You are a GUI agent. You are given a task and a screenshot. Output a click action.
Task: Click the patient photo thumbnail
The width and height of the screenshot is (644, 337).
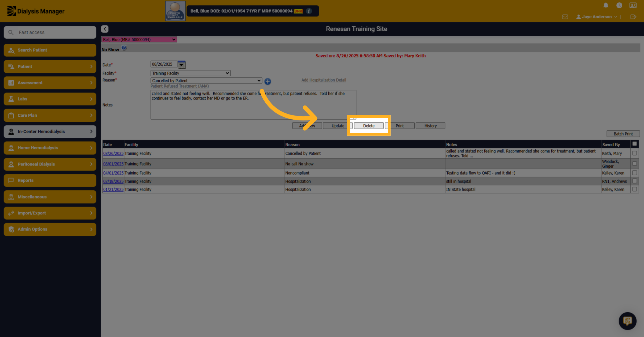[x=175, y=11]
